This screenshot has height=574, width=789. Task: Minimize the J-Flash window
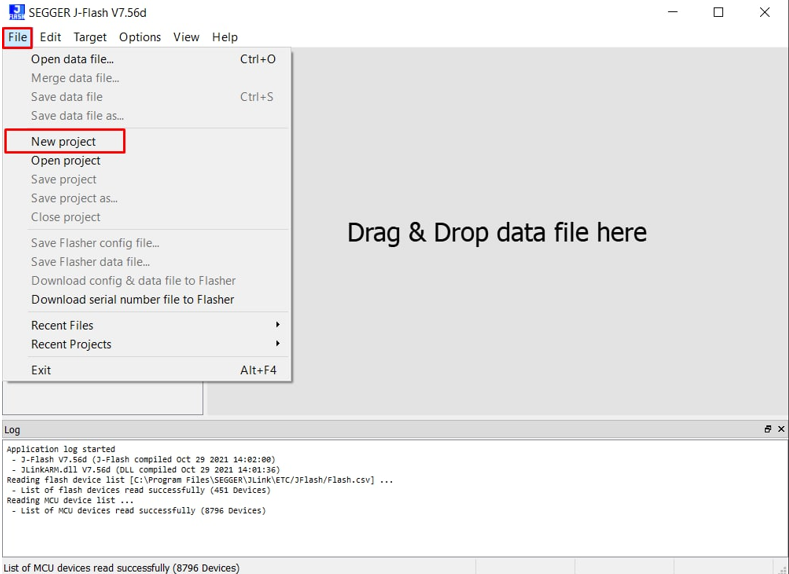tap(673, 12)
